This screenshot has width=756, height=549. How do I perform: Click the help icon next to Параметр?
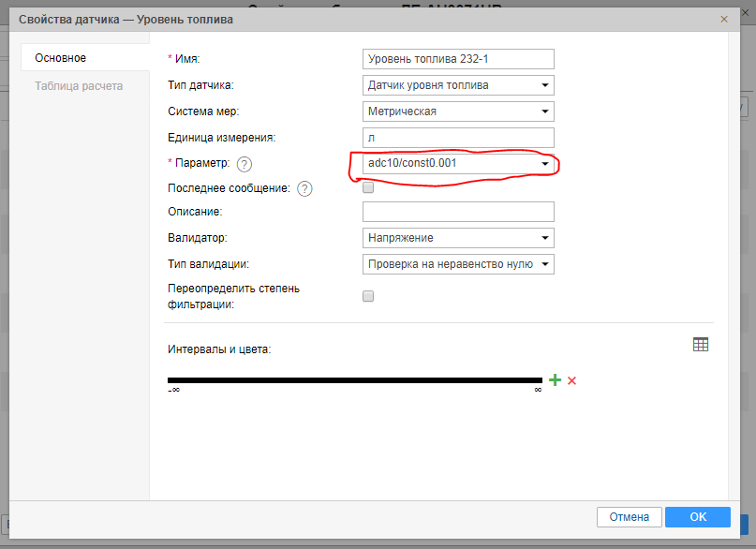245,165
